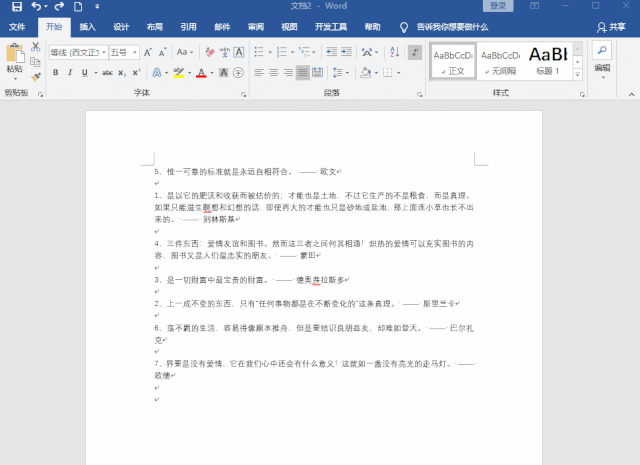This screenshot has height=465, width=640.
Task: Click the 登录 (Sign in) button
Action: [x=498, y=6]
